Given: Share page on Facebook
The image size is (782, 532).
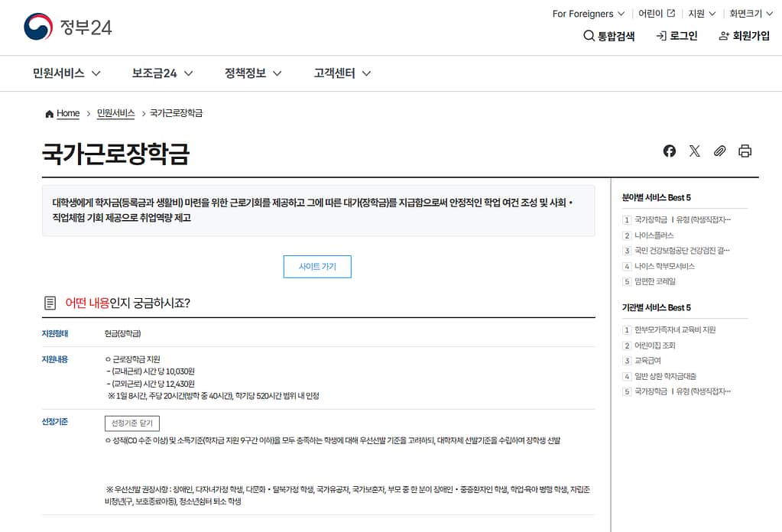Looking at the screenshot, I should (x=670, y=151).
